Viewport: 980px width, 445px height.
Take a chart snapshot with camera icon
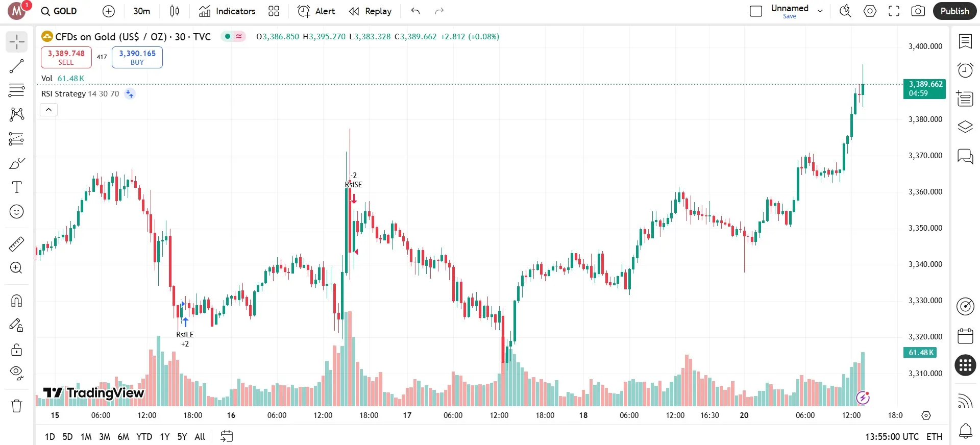(918, 11)
